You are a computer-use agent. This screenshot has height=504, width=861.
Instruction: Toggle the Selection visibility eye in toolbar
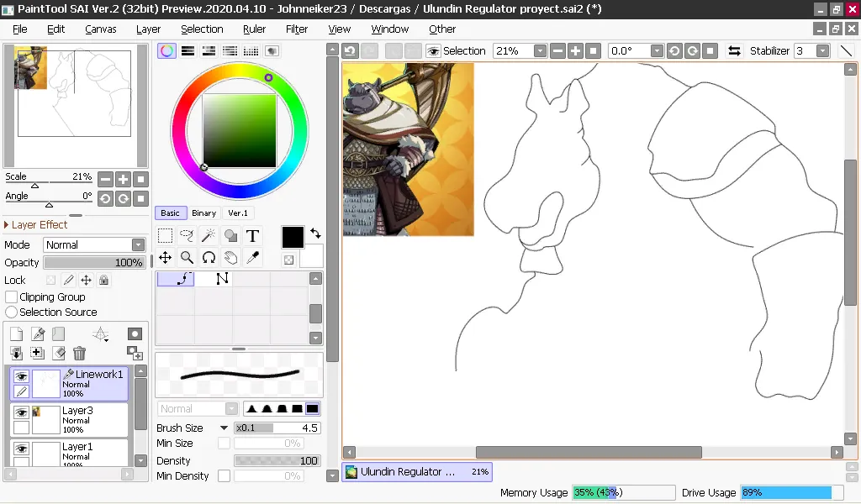click(x=434, y=51)
